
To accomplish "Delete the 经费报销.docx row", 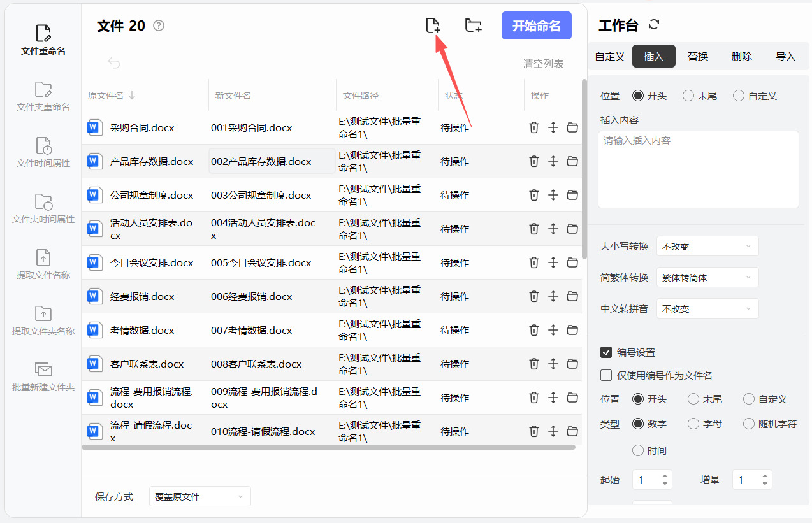I will click(534, 296).
